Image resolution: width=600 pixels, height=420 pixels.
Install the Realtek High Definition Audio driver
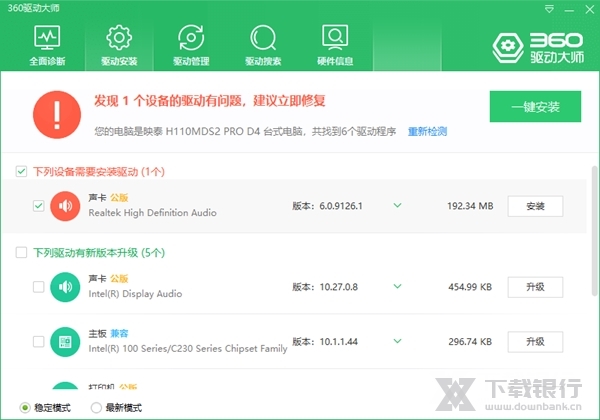click(535, 206)
